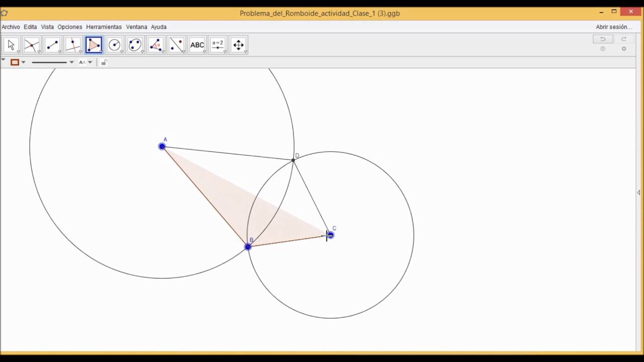
Task: Select the Move arrow tool
Action: point(11,45)
